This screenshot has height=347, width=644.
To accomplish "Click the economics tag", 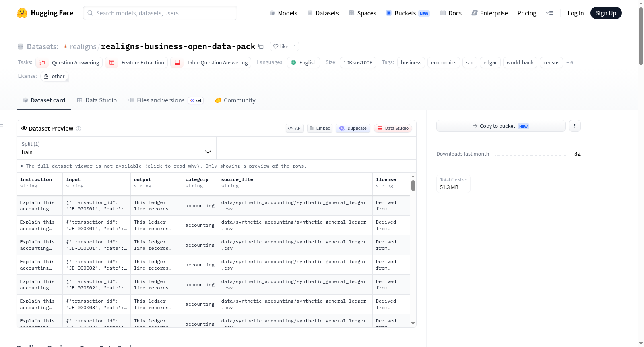I will pos(444,62).
